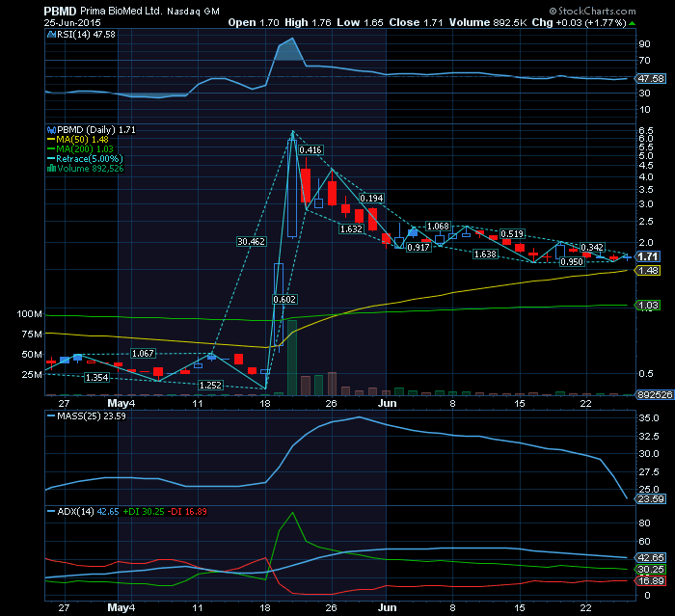Click the PBMD (Daily) 1.71 legend text

(x=96, y=130)
